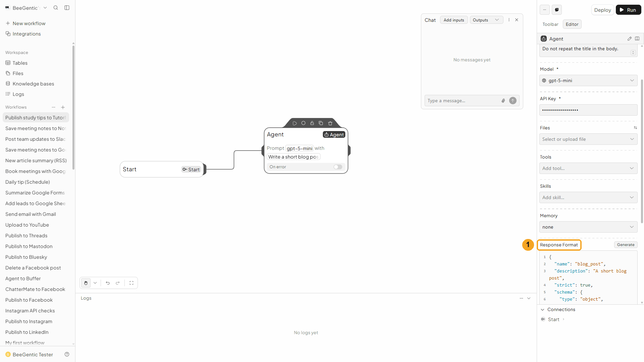
Task: Expand the chat Outputs dropdown
Action: click(486, 20)
